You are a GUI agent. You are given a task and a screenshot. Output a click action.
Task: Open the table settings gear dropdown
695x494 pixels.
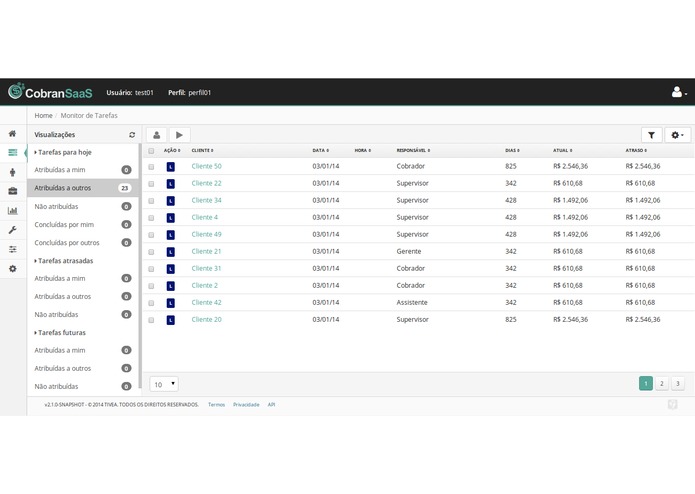(x=677, y=135)
